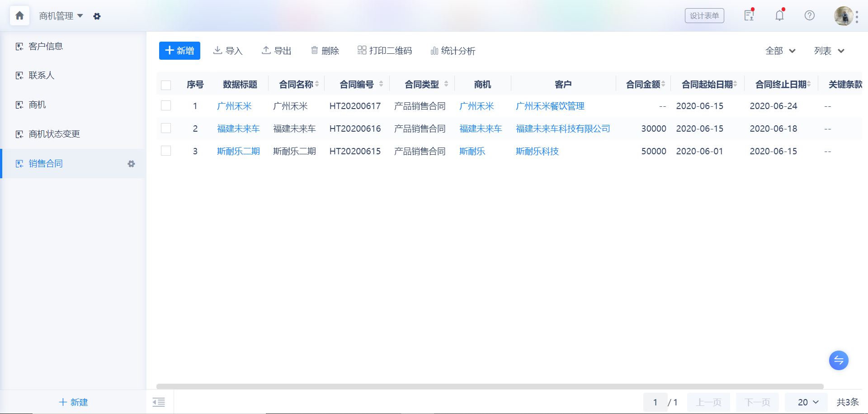This screenshot has width=868, height=414.
Task: Click end date 2020-06-24
Action: pyautogui.click(x=774, y=106)
